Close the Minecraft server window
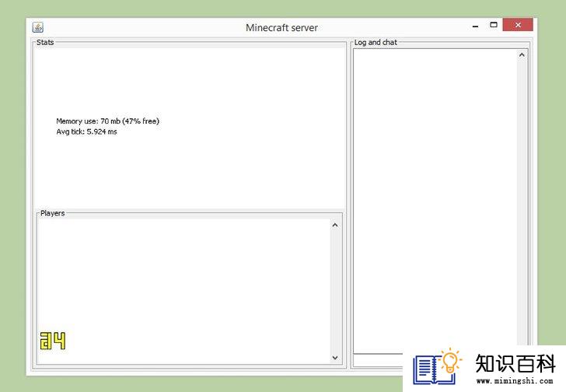The image size is (566, 392). pyautogui.click(x=518, y=25)
